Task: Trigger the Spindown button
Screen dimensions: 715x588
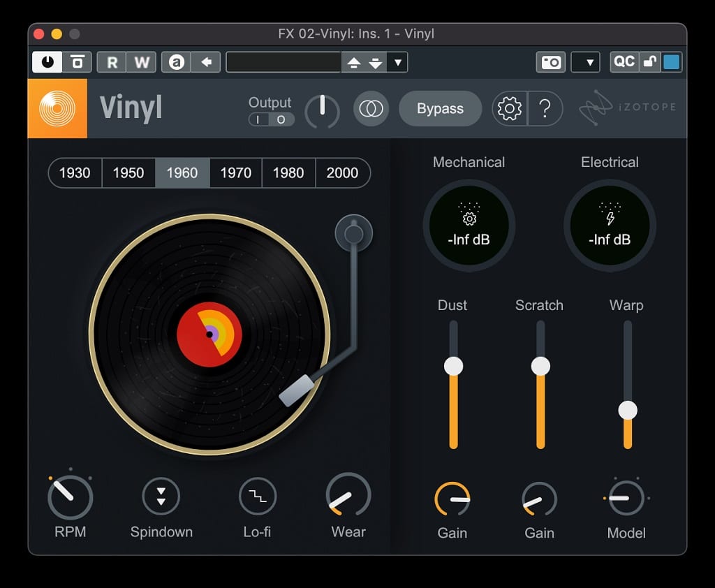Action: pyautogui.click(x=161, y=496)
